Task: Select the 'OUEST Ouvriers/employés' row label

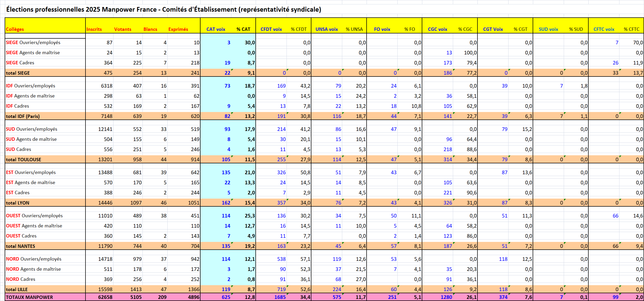Action: (x=34, y=216)
